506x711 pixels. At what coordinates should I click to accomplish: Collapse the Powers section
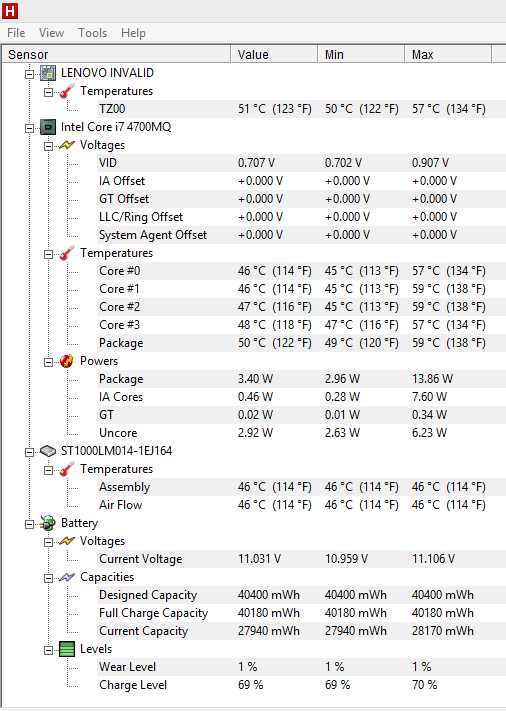click(49, 362)
